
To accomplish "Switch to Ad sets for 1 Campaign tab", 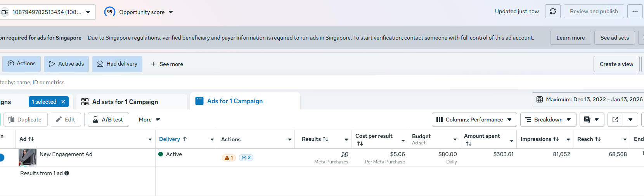I will [x=125, y=102].
